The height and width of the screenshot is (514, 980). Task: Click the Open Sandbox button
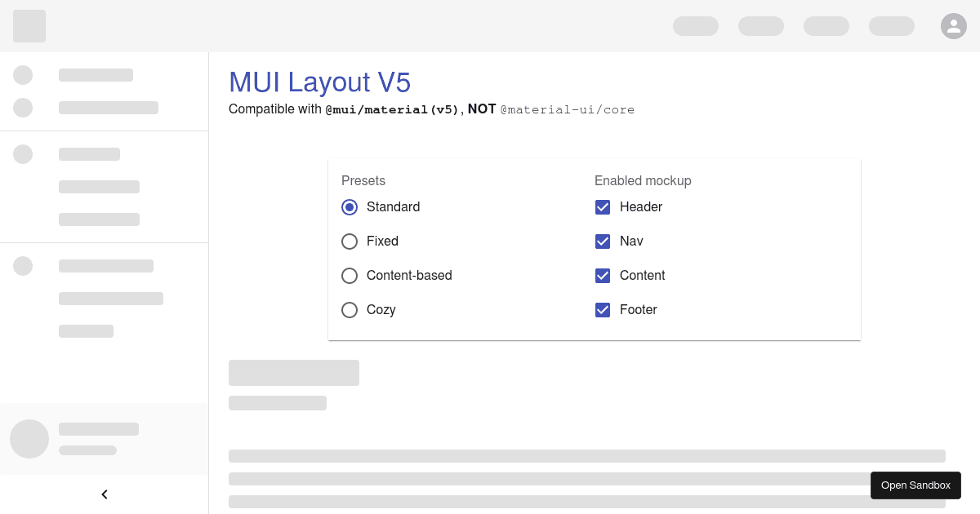pos(915,485)
